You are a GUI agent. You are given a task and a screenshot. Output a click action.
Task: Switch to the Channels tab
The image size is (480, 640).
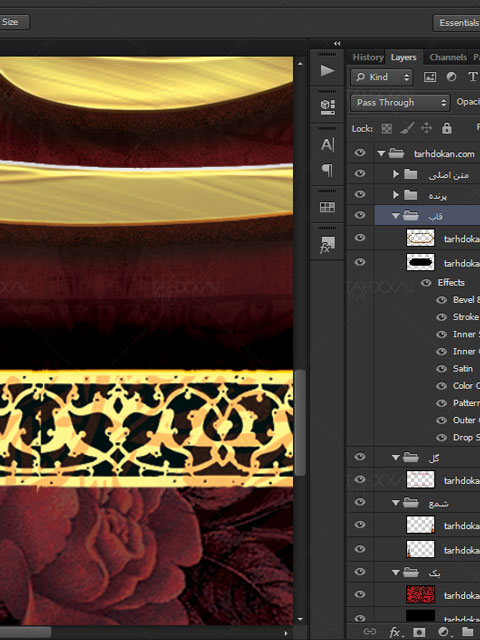click(x=448, y=58)
